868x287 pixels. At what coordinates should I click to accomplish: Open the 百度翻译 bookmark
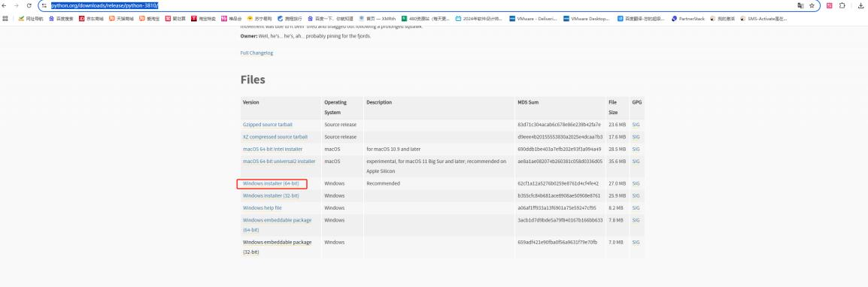coord(641,18)
